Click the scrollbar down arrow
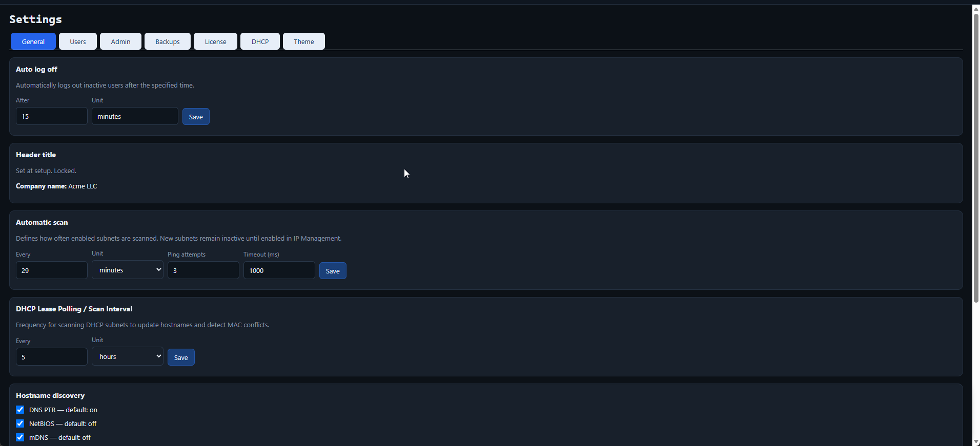The width and height of the screenshot is (980, 446). [976, 442]
